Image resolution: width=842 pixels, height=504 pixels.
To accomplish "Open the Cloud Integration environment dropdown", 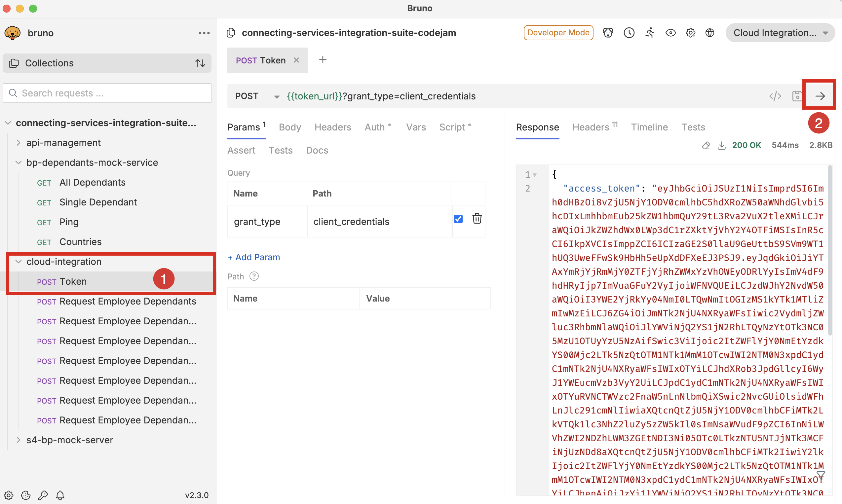I will coord(780,33).
